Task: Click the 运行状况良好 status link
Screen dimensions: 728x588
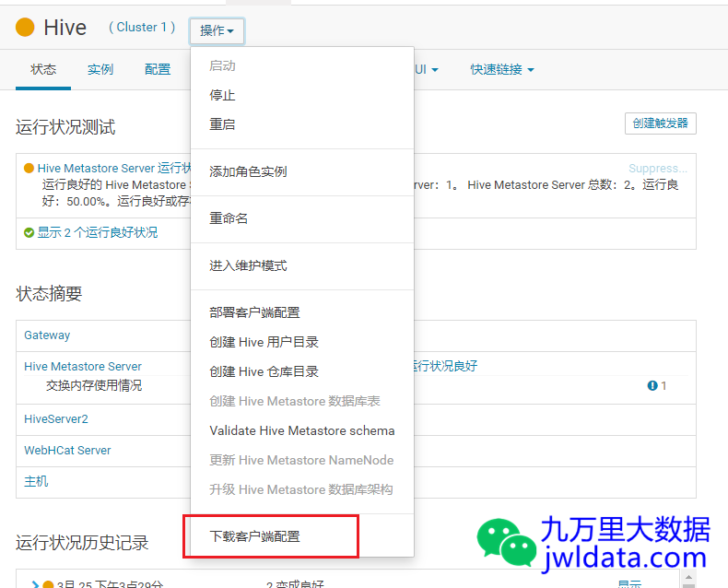Action: coord(445,366)
